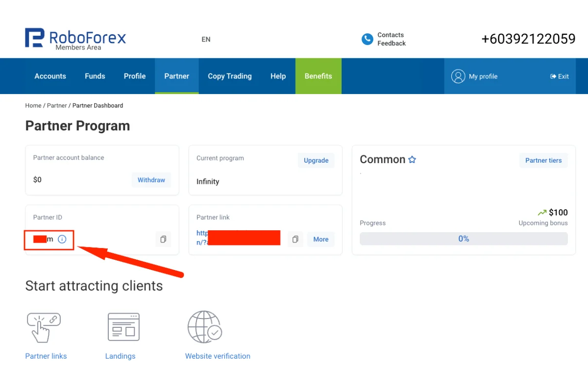588x392 pixels.
Task: Click the Partner account balance label
Action: click(69, 158)
